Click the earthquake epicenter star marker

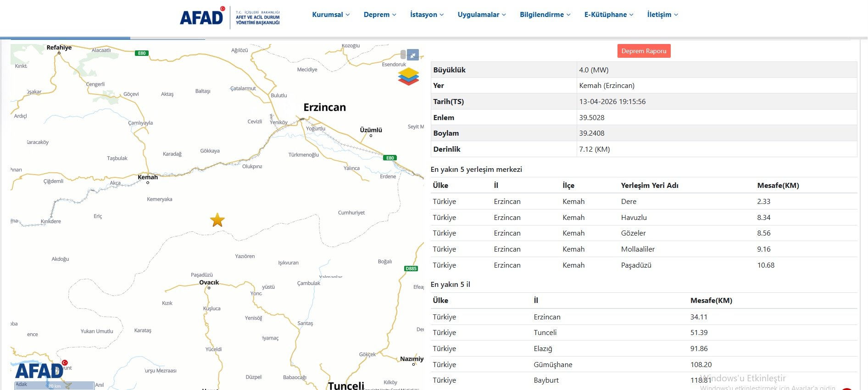click(x=217, y=220)
